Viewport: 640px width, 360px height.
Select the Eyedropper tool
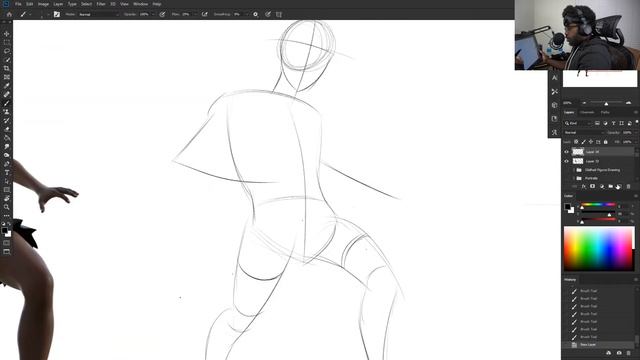click(x=7, y=86)
